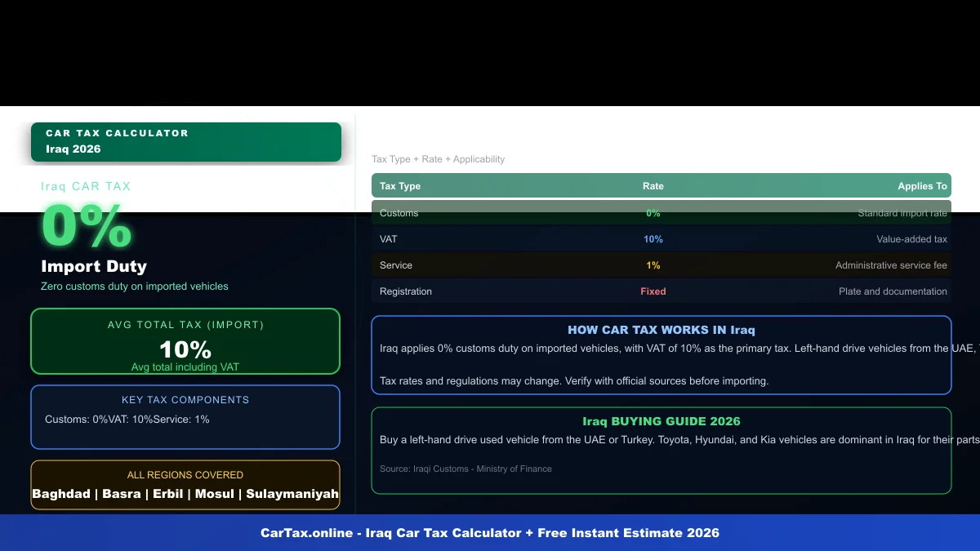Click 'Zero customs duty on imported vehicles' text

pos(135,287)
